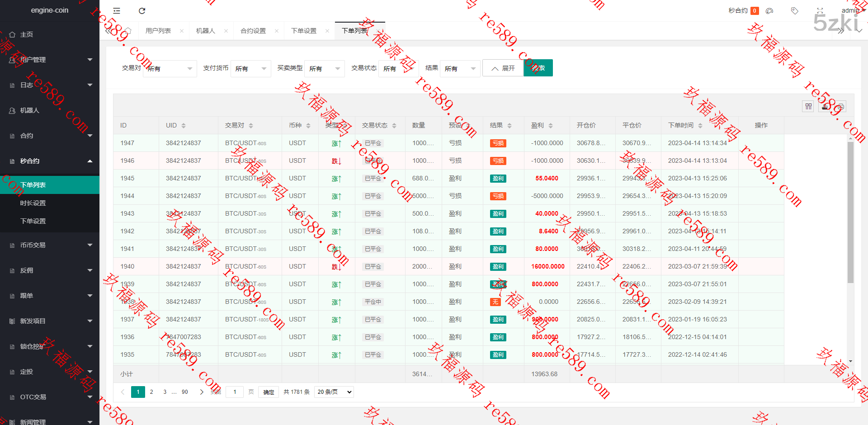This screenshot has height=425, width=868.
Task: Click the print icon above the table
Action: (x=840, y=107)
